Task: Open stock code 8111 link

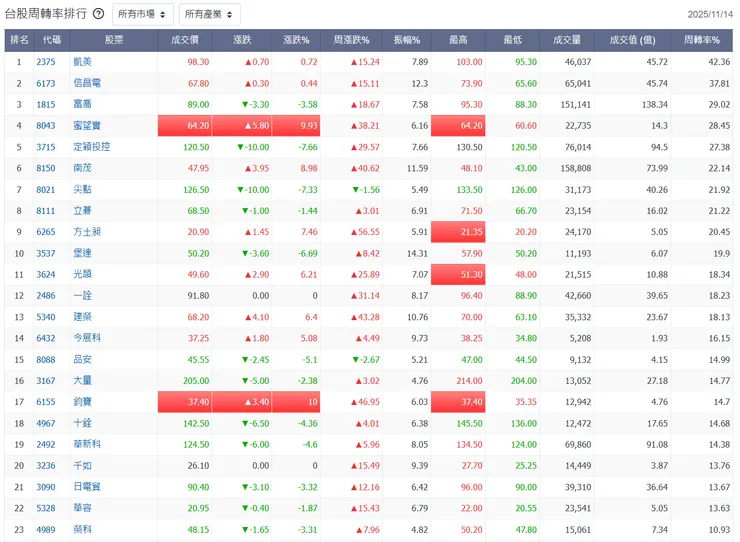Action: [x=46, y=211]
